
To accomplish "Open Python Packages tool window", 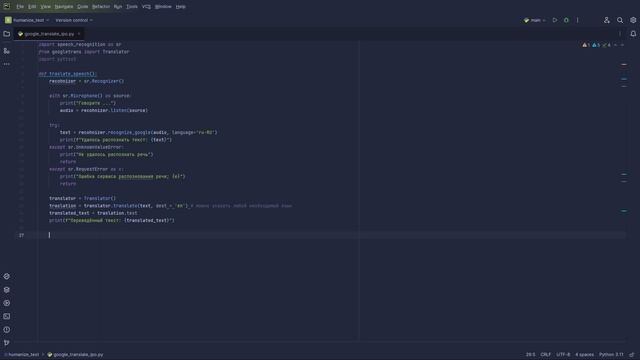I will pyautogui.click(x=7, y=276).
